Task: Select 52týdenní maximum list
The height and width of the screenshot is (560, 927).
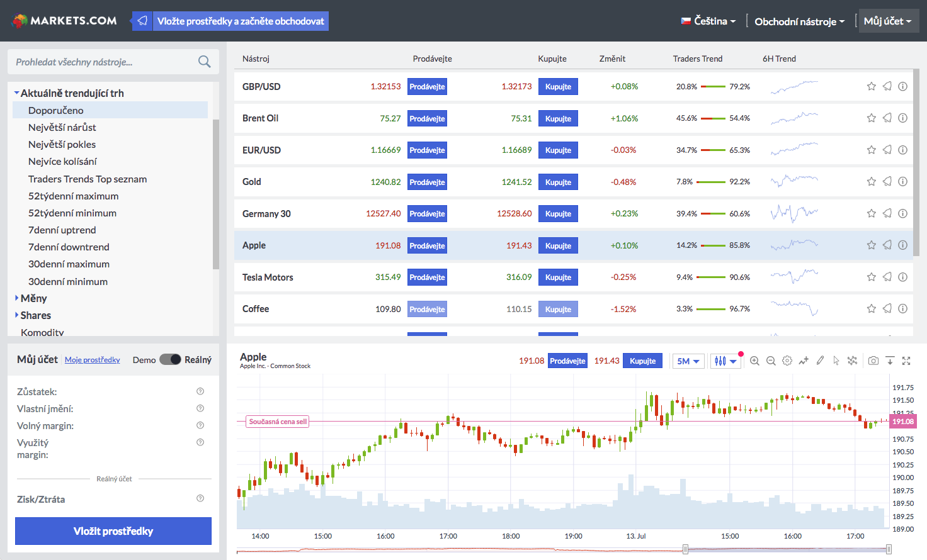Action: pyautogui.click(x=73, y=196)
